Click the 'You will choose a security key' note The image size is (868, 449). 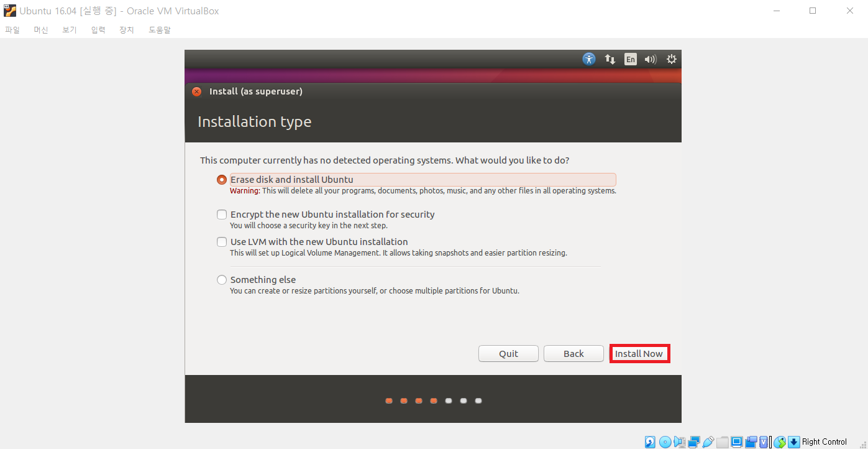tap(309, 226)
